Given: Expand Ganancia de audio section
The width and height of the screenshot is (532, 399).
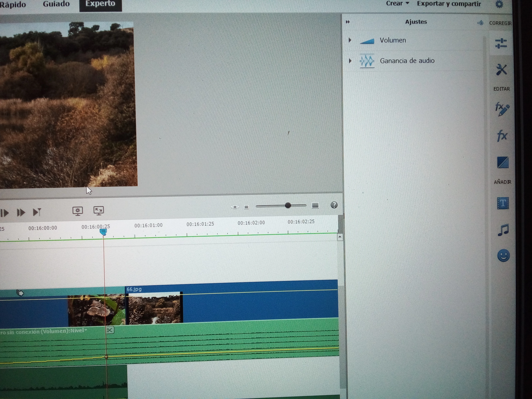Looking at the screenshot, I should point(350,61).
